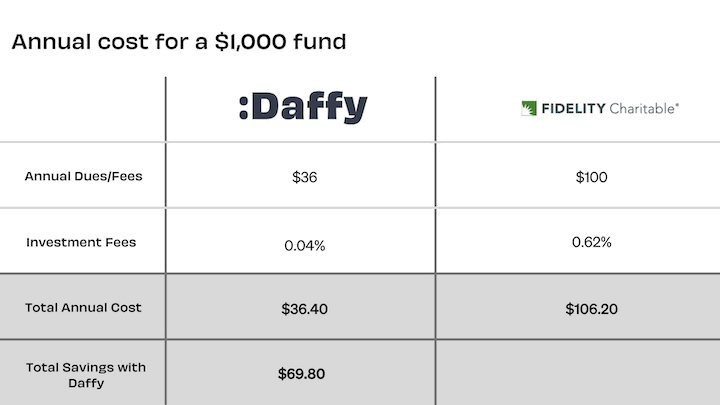Image resolution: width=720 pixels, height=405 pixels.
Task: Select the $106.20 total annual cost
Action: 591,309
